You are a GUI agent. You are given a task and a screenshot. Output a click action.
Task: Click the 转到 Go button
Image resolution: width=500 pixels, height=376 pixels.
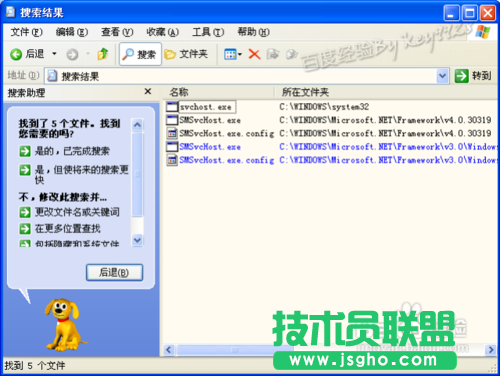(473, 76)
